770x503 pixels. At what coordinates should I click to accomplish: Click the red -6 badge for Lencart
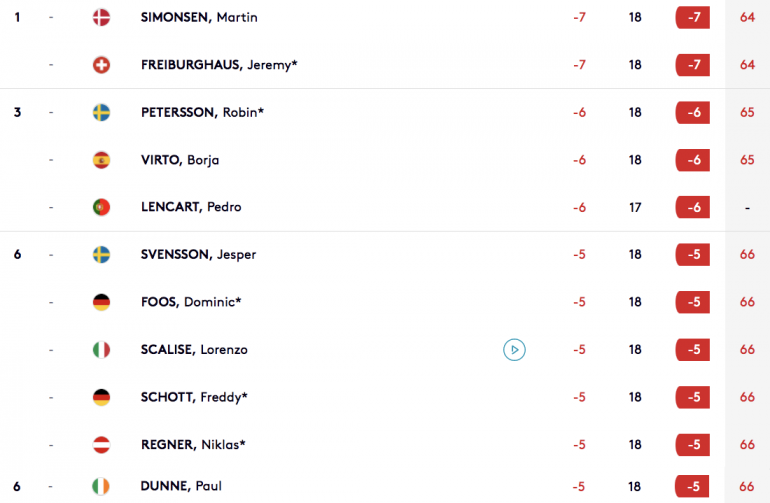pyautogui.click(x=692, y=207)
